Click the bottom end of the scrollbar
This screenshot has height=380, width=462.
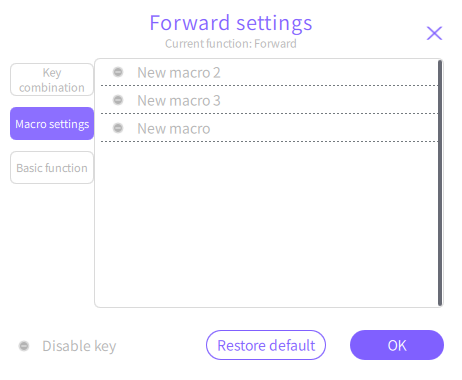coord(440,302)
